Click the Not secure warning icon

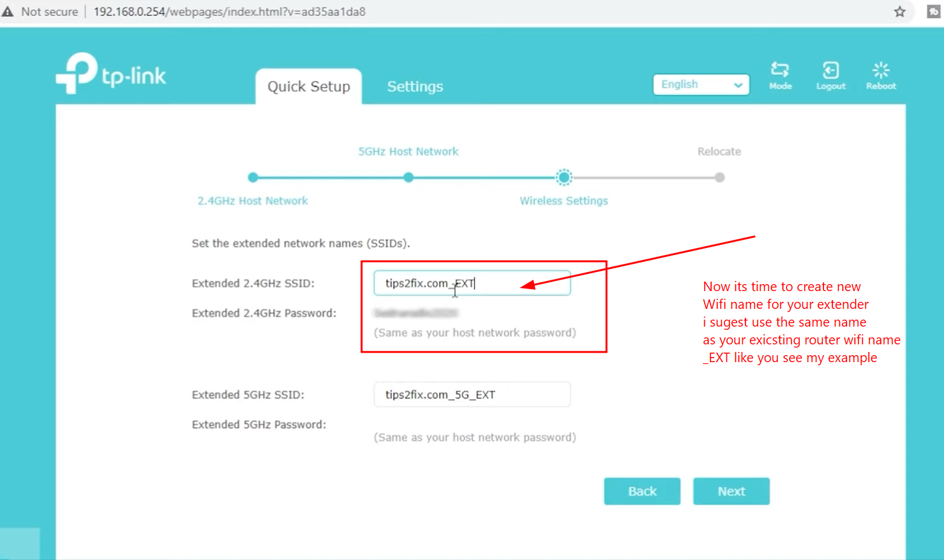click(8, 11)
